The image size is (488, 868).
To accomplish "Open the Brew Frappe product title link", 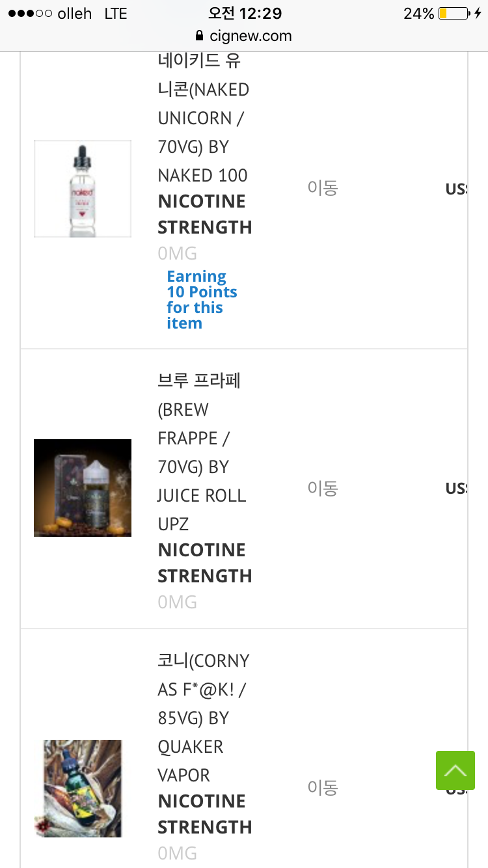I will tap(202, 452).
